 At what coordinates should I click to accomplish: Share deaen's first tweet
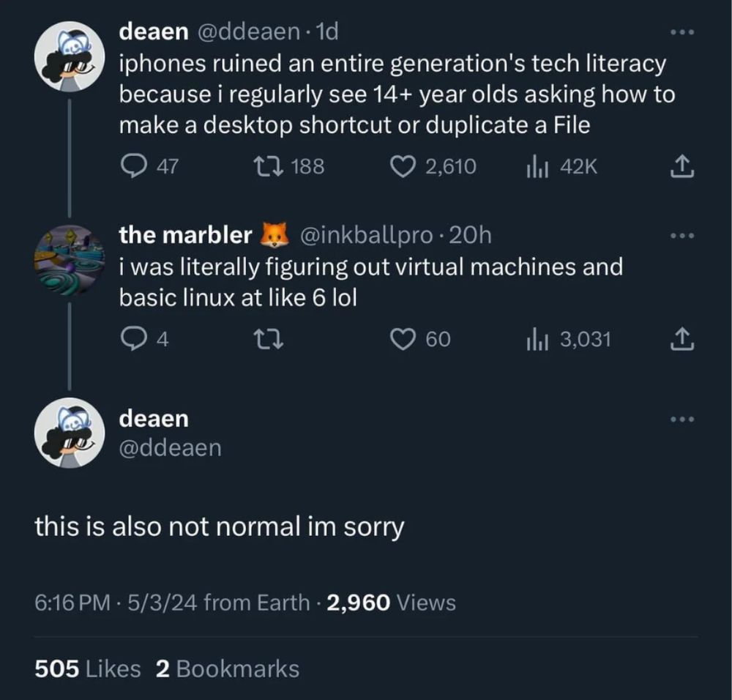[x=682, y=166]
